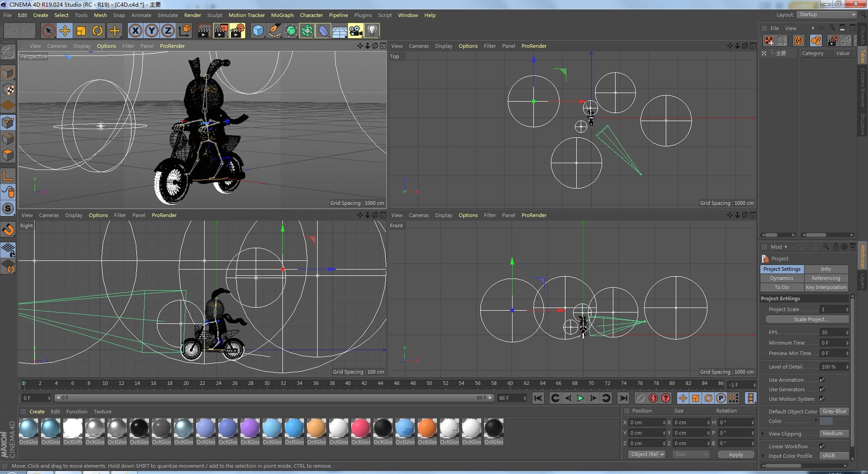This screenshot has height=474, width=868.
Task: Click the FPS input field
Action: point(835,332)
